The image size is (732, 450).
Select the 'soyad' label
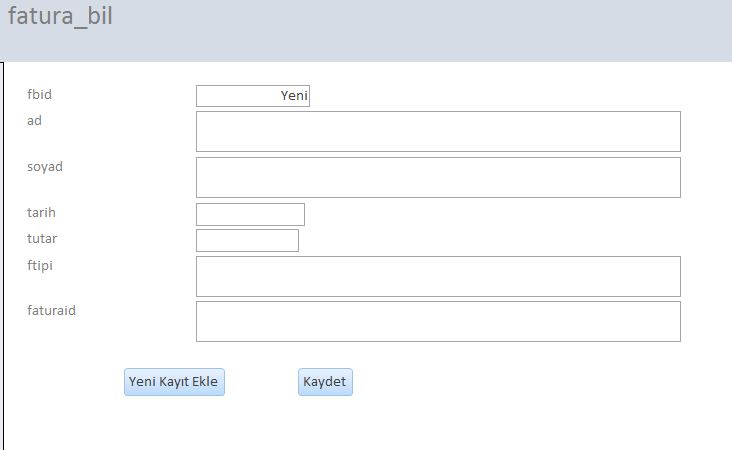(x=45, y=166)
